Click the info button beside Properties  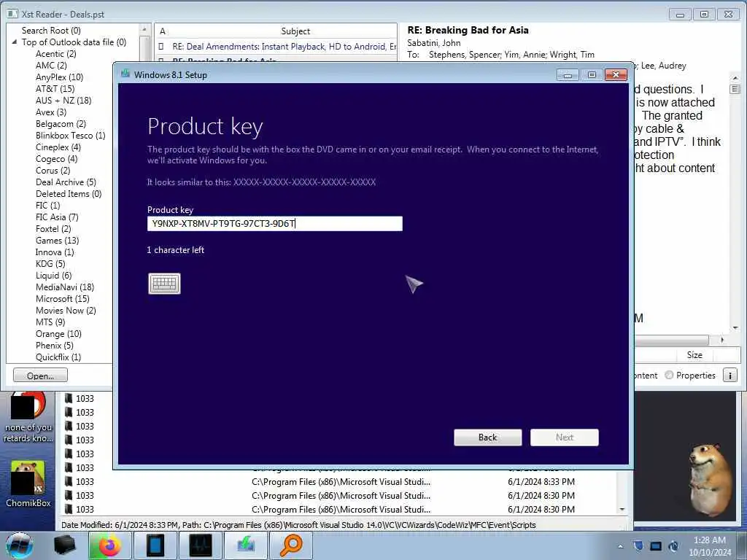point(729,376)
